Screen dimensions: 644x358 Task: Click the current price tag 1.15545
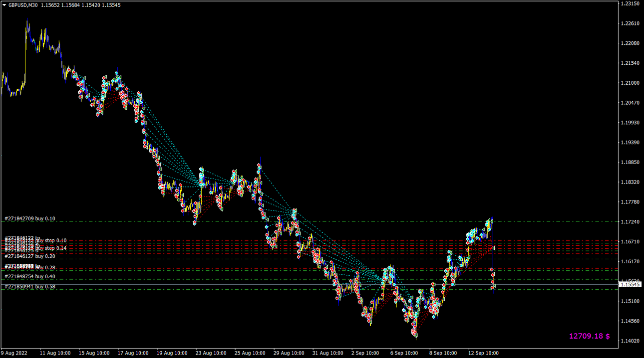click(630, 285)
